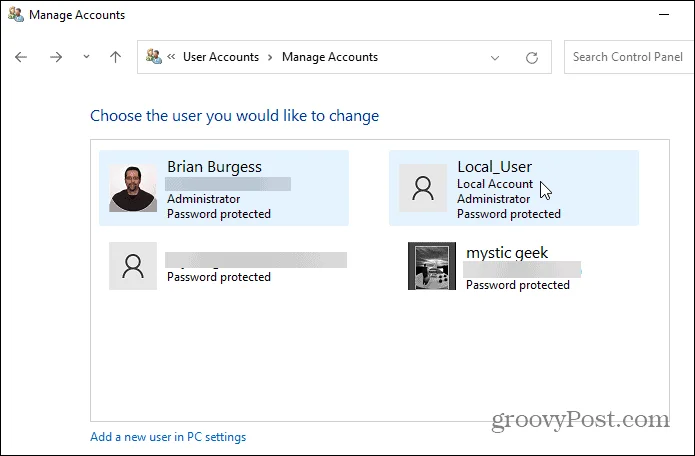Click 'Local Account' text under Local_User

click(x=495, y=184)
